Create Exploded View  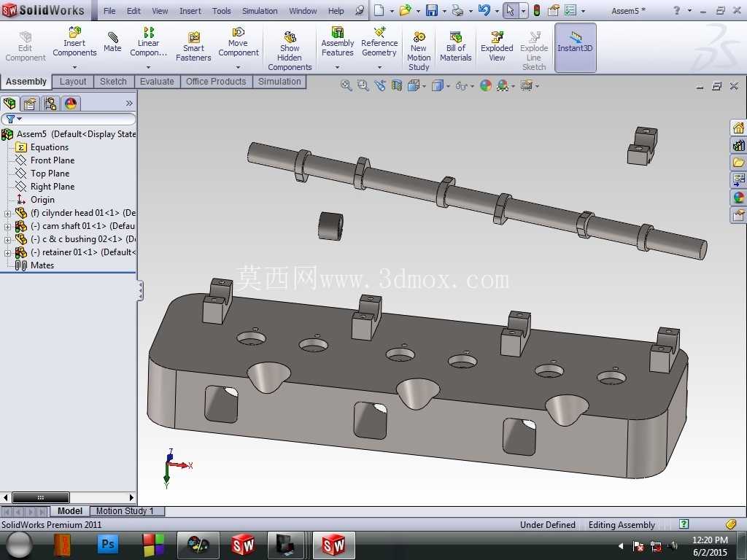point(497,47)
